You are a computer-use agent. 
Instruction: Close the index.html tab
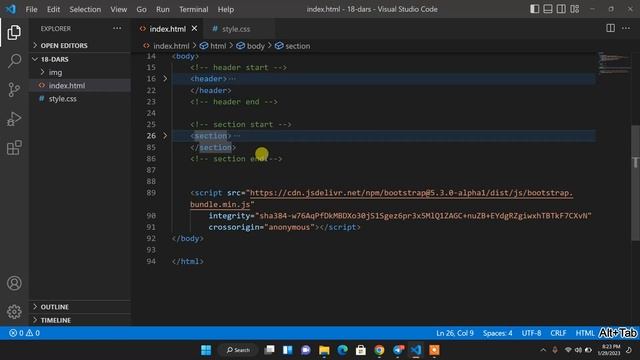tap(194, 29)
